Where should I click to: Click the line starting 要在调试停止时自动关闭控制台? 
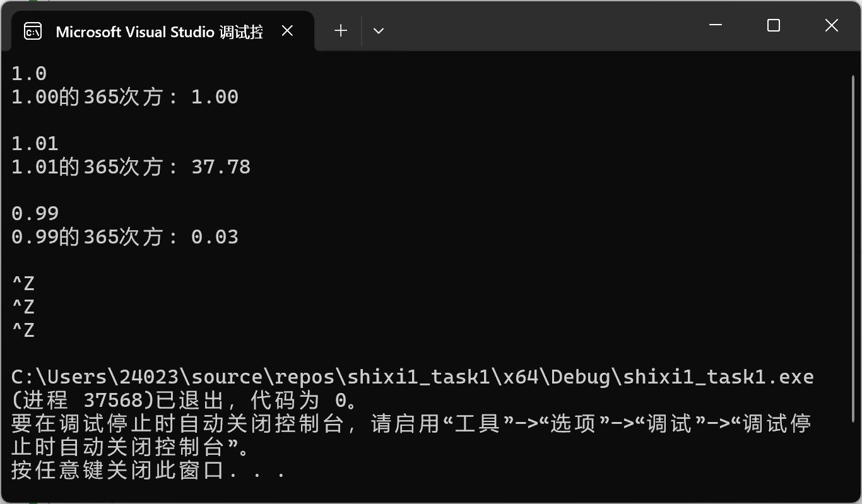point(411,424)
